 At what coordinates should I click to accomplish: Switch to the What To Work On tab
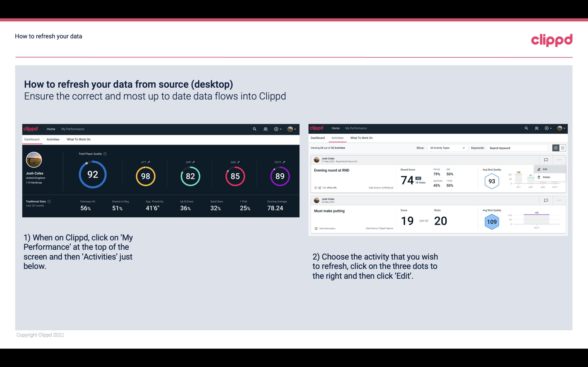click(79, 139)
